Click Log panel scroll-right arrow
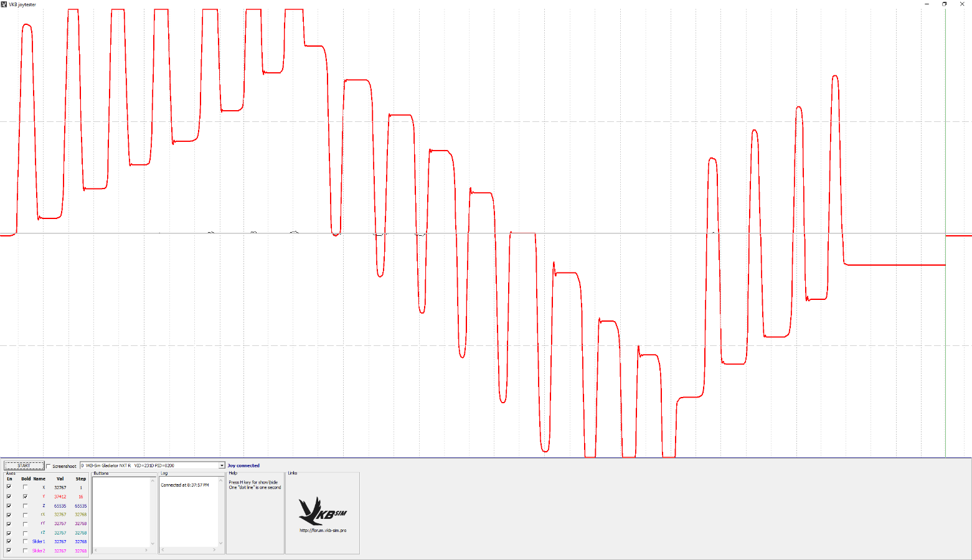The image size is (972, 560). [x=214, y=550]
